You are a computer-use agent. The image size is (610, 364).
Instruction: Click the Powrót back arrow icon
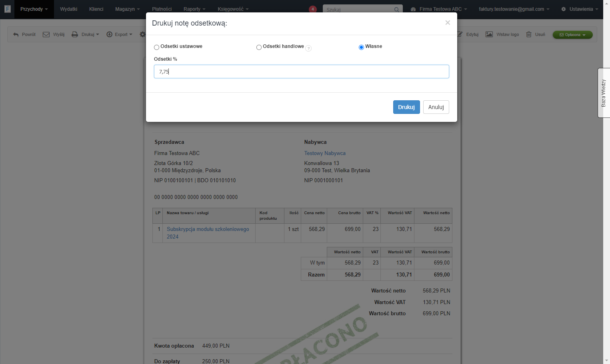coord(16,35)
